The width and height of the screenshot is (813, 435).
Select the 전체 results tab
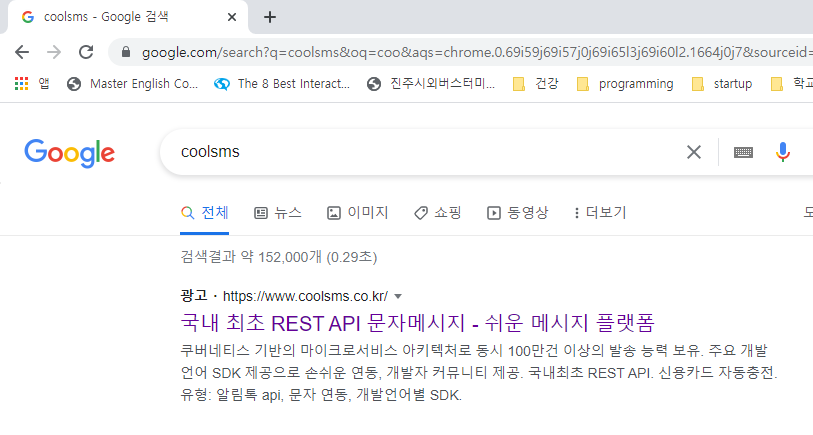point(204,213)
